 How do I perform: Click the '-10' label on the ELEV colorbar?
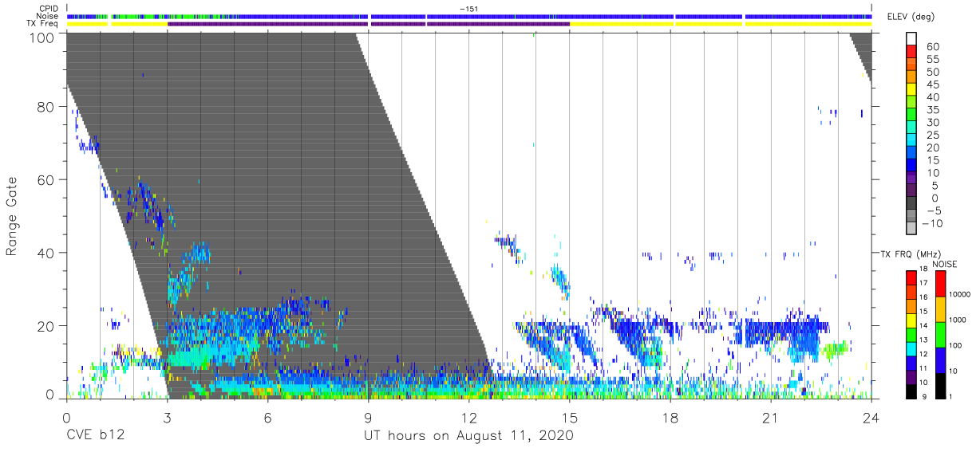[932, 224]
